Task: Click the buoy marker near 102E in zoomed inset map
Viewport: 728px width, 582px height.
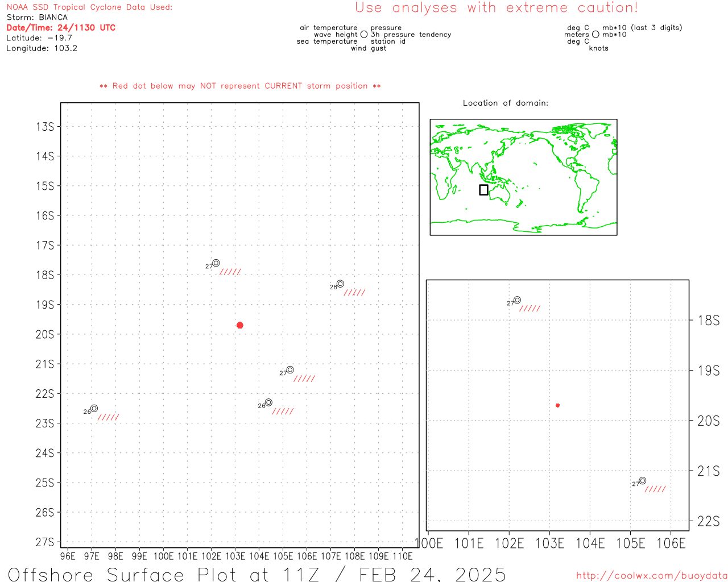Action: (x=517, y=300)
